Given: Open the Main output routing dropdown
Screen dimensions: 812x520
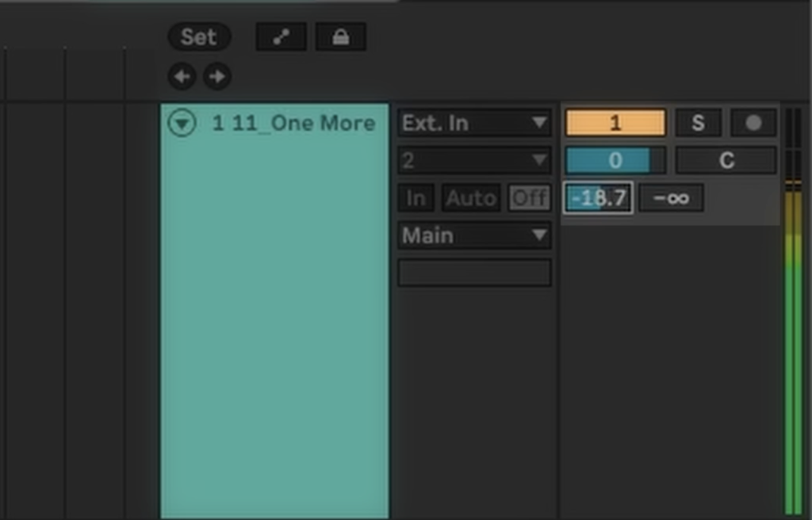Looking at the screenshot, I should (474, 235).
